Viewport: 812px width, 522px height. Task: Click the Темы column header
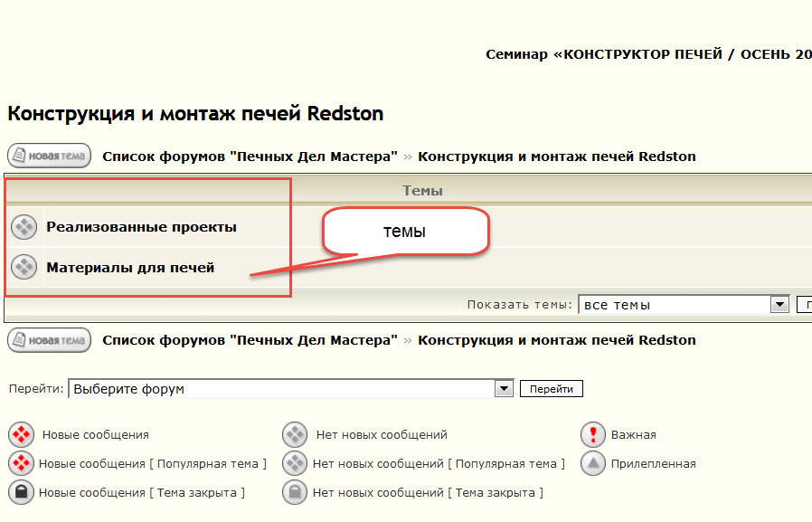pyautogui.click(x=422, y=191)
